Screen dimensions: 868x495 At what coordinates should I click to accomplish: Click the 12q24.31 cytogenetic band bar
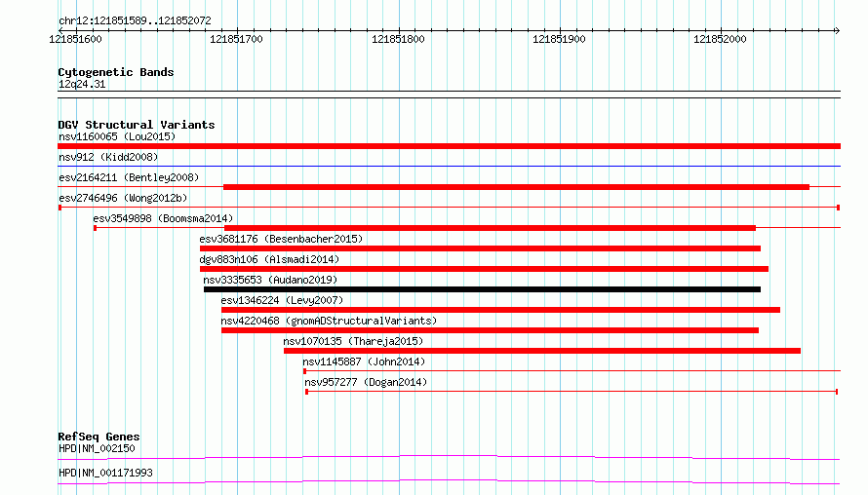449,95
